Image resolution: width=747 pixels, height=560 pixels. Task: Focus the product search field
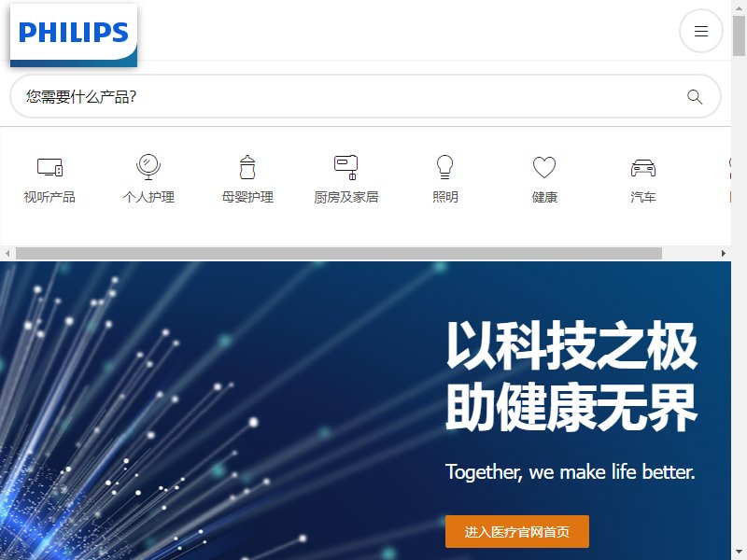pyautogui.click(x=365, y=96)
